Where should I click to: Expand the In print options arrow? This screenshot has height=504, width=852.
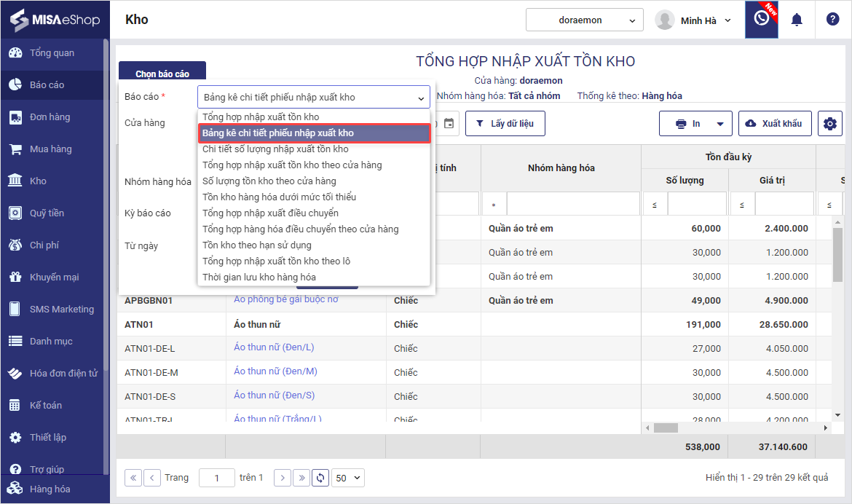point(719,124)
